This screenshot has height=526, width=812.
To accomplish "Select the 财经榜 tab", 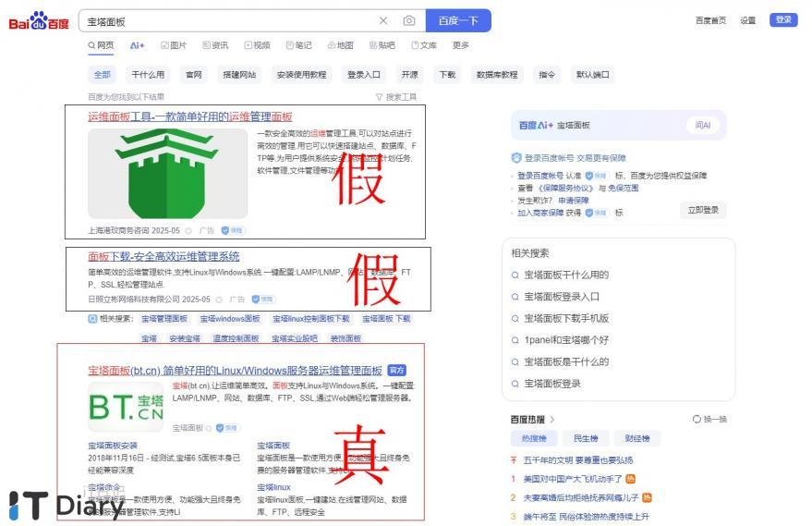I will (637, 438).
